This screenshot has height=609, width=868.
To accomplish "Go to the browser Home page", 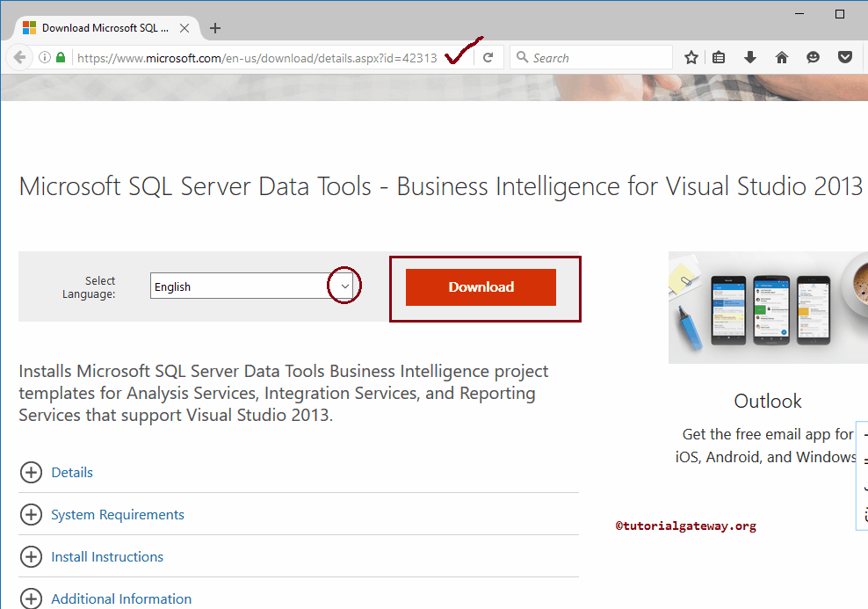I will tap(781, 58).
